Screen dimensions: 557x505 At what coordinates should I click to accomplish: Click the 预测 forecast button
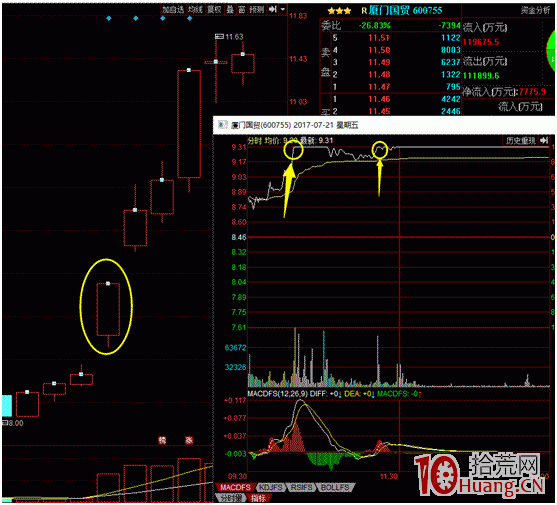pyautogui.click(x=257, y=10)
